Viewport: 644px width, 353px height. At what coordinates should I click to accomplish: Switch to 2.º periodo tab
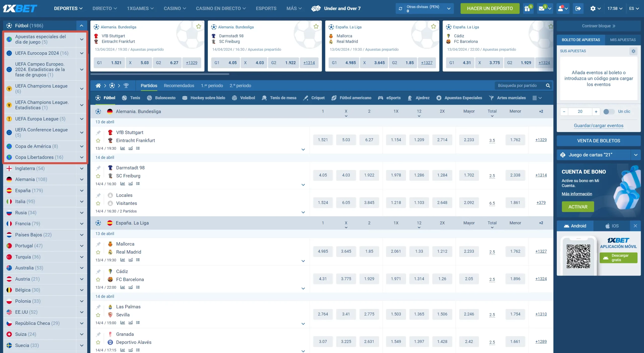(240, 86)
